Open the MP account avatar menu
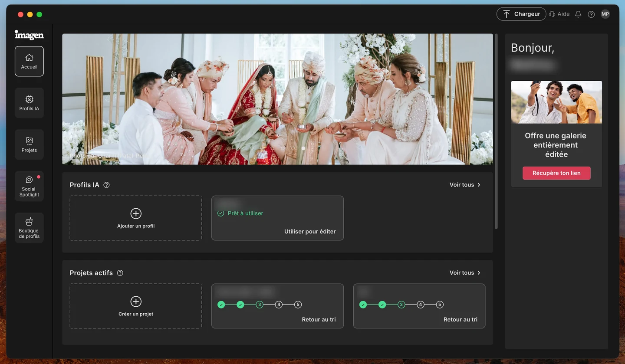This screenshot has width=625, height=364. 605,14
